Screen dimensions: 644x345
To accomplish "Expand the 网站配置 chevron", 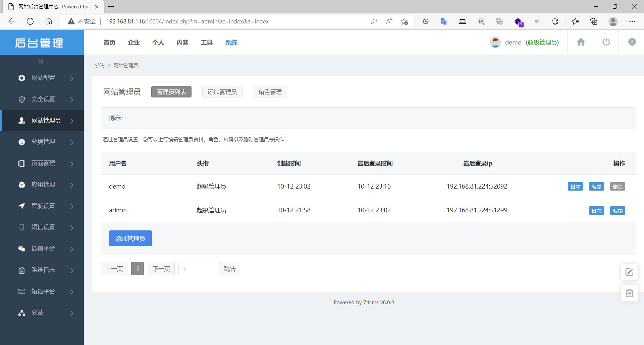I will [x=72, y=78].
